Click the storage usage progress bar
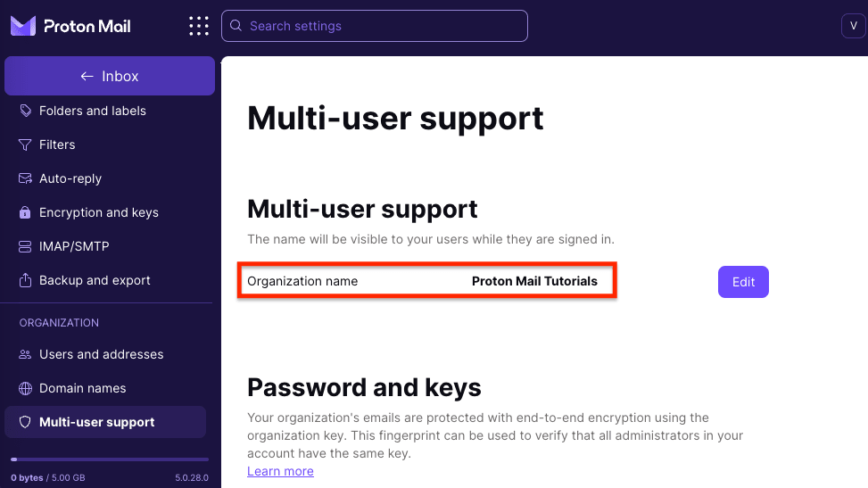This screenshot has width=868, height=488. (110, 460)
